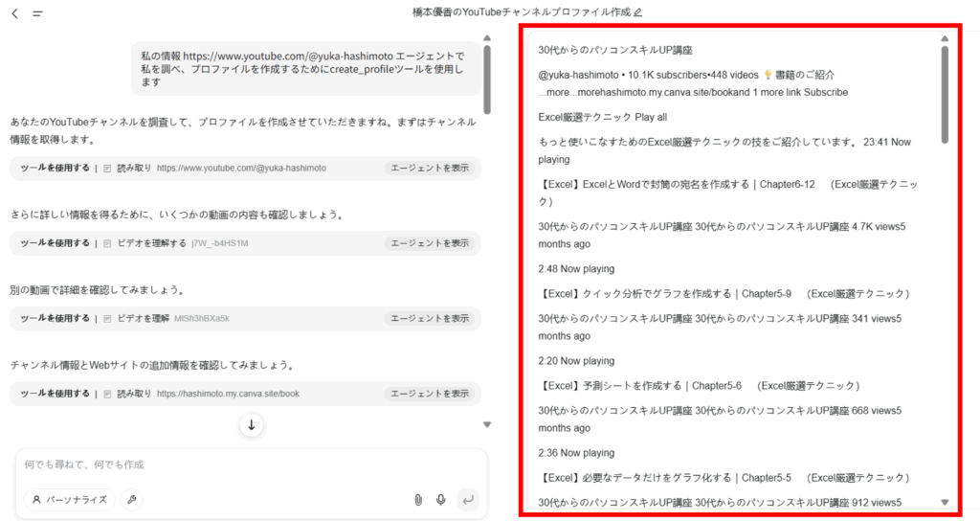The height and width of the screenshot is (521, 980).
Task: Click document icon beside 読み取り YouTube URL
Action: click(108, 168)
